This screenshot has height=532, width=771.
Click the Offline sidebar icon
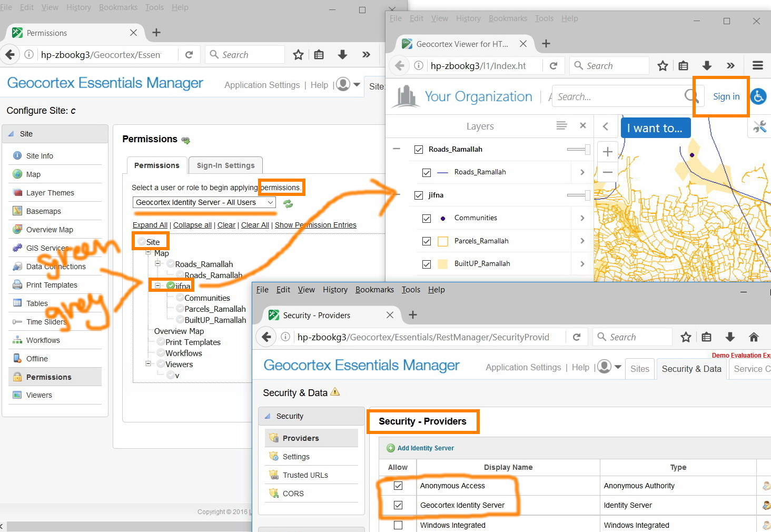(17, 358)
